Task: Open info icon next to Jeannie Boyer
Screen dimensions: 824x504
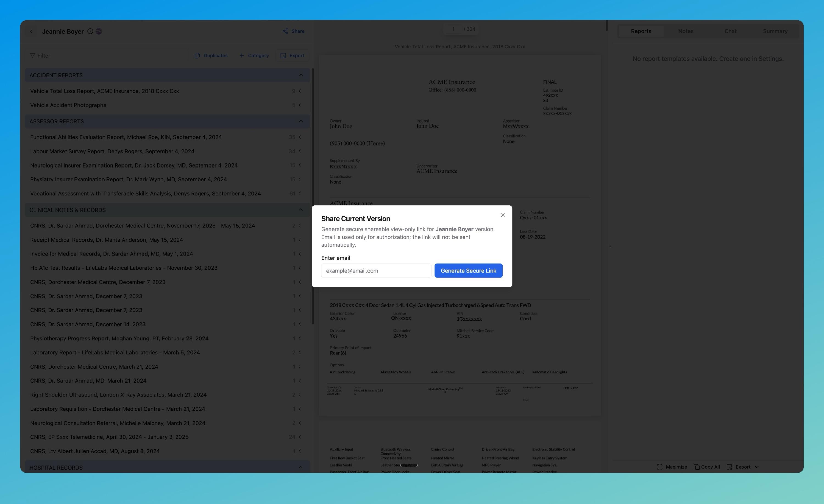Action: click(x=90, y=31)
